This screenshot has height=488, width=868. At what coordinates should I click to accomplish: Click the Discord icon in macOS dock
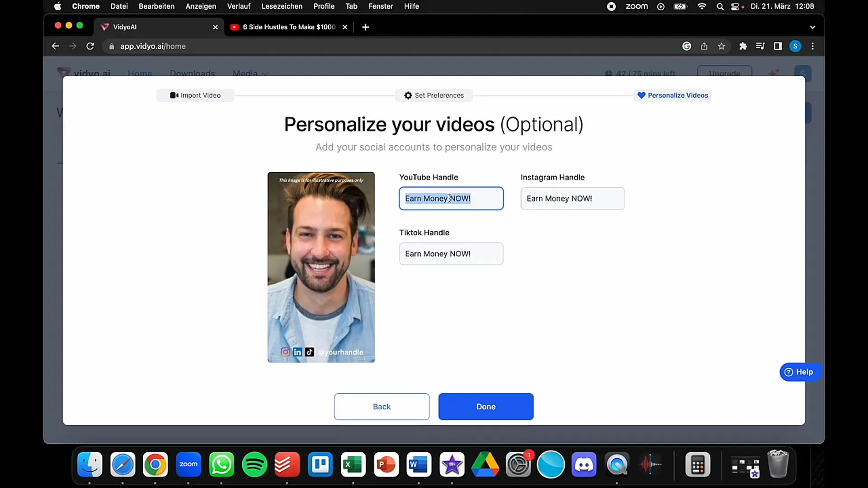pos(584,464)
